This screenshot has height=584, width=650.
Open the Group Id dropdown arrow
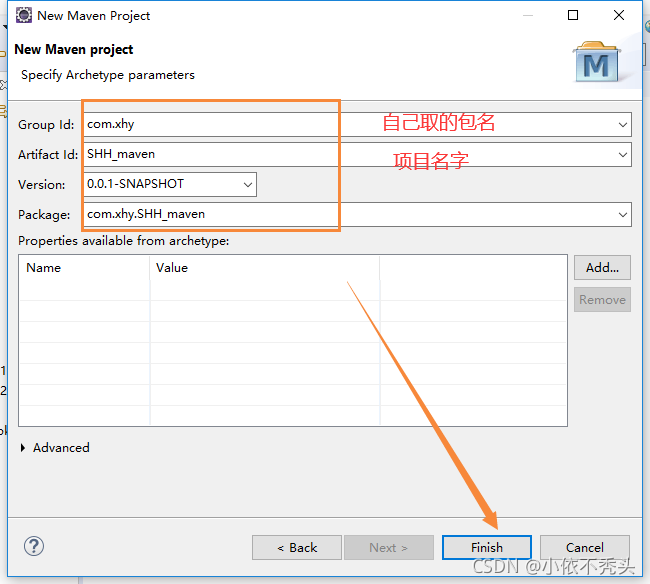622,124
